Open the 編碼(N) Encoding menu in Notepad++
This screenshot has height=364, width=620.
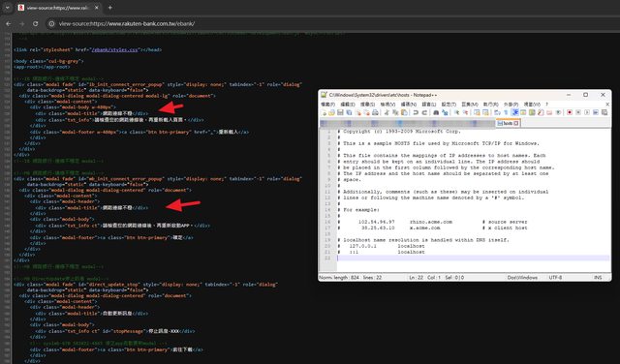point(409,105)
